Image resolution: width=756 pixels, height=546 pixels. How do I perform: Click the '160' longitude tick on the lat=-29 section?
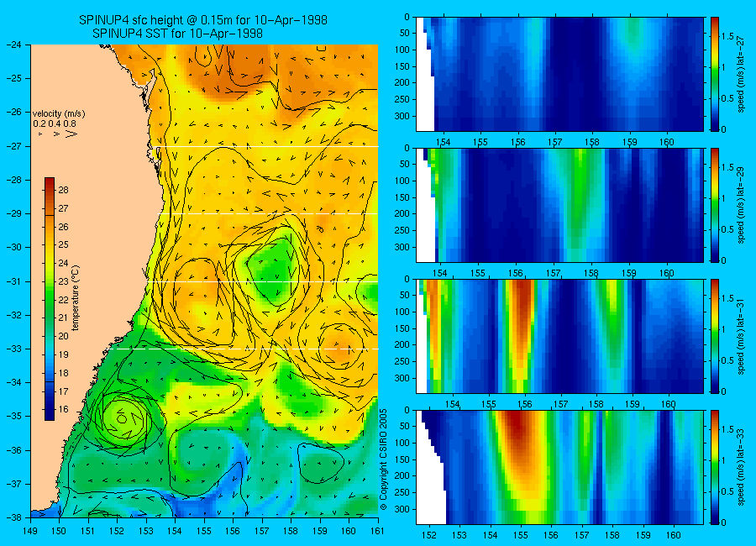667,273
